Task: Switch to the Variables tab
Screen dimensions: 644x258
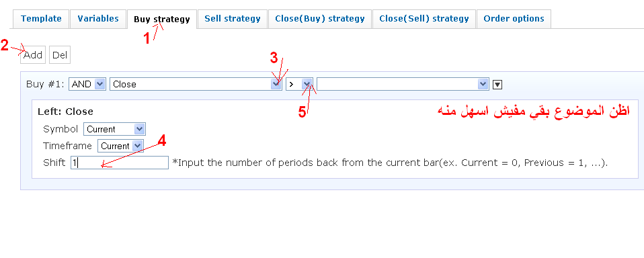Action: [98, 18]
